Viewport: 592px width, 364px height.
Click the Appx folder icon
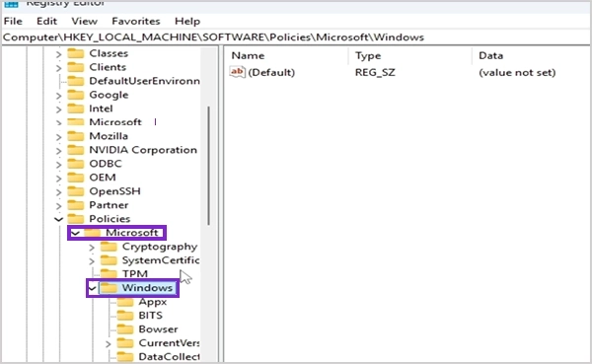pos(125,302)
